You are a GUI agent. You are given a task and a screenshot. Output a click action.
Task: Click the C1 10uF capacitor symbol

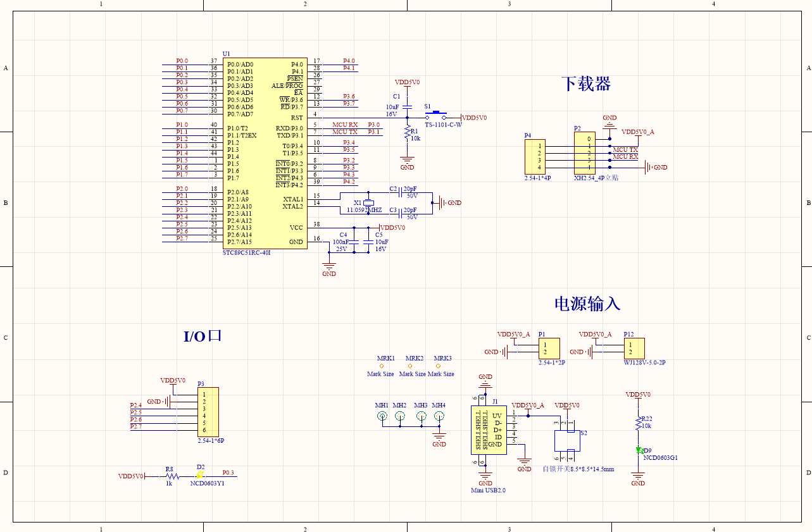(x=407, y=107)
